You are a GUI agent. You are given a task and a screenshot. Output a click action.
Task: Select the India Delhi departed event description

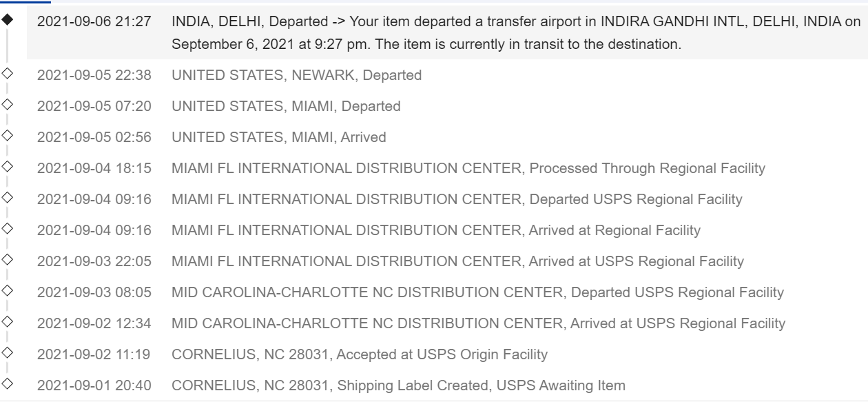point(516,33)
